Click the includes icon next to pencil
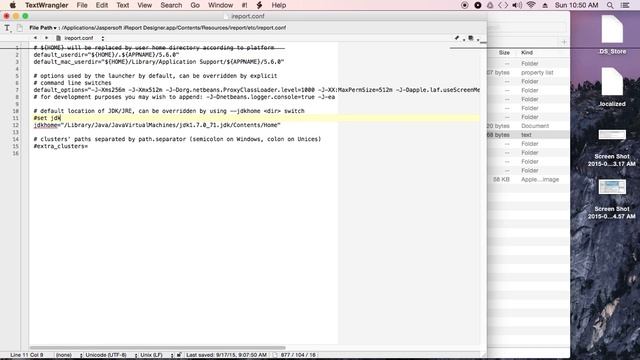 point(471,38)
